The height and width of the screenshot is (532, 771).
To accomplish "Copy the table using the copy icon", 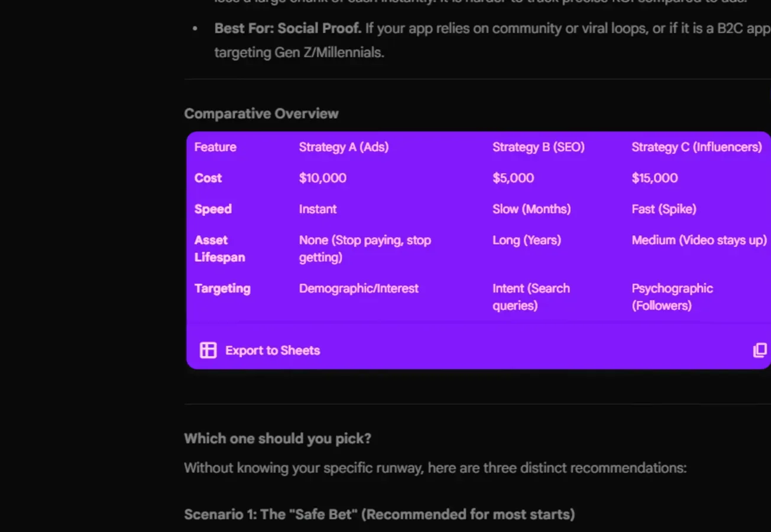I will [760, 351].
